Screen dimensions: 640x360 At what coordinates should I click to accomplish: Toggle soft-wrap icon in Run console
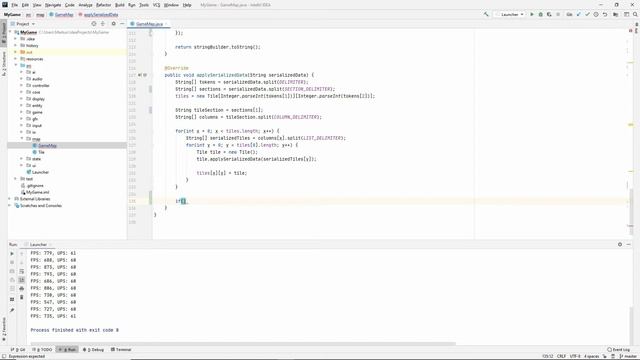pyautogui.click(x=22, y=271)
